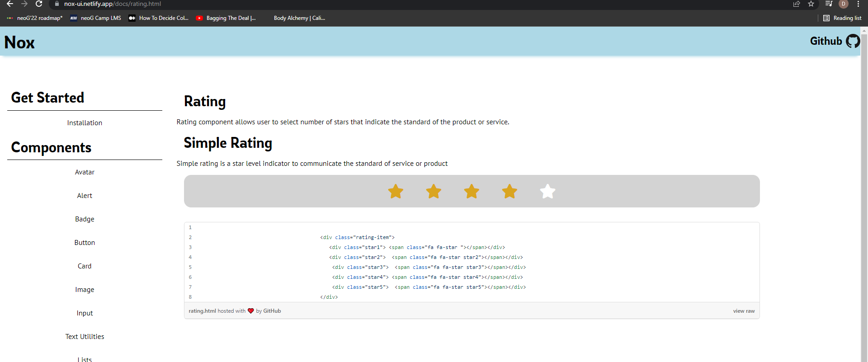Image resolution: width=868 pixels, height=362 pixels.
Task: Click the red heart icon in gist footer
Action: pos(251,311)
